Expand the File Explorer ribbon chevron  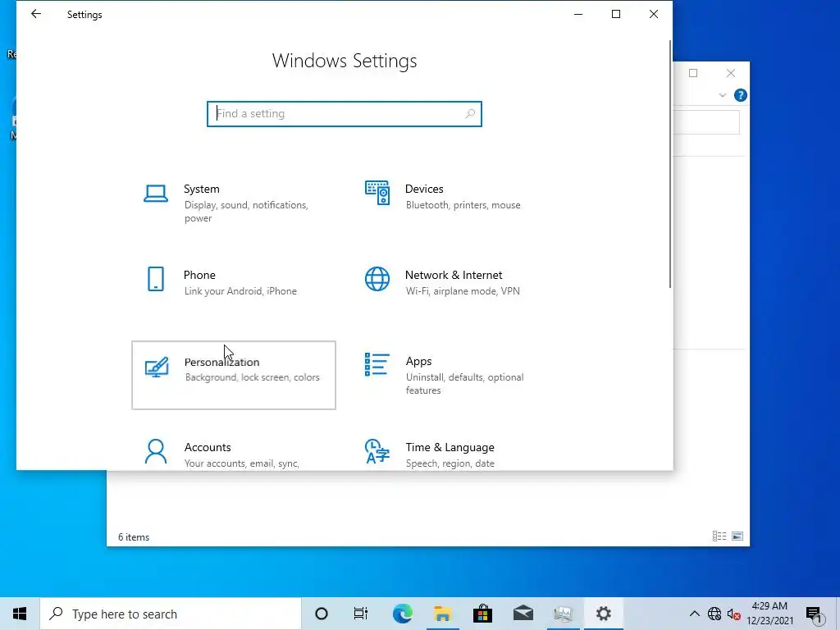(722, 95)
